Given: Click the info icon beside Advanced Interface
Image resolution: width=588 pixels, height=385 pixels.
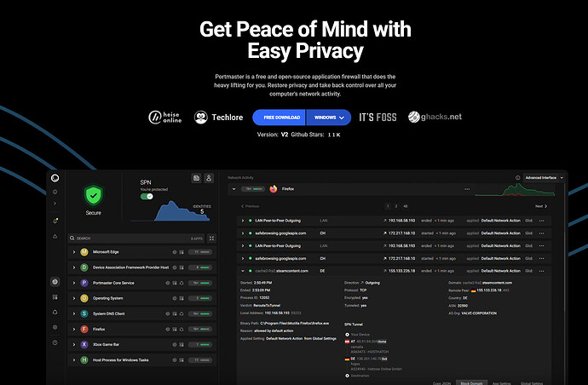Looking at the screenshot, I should (517, 178).
